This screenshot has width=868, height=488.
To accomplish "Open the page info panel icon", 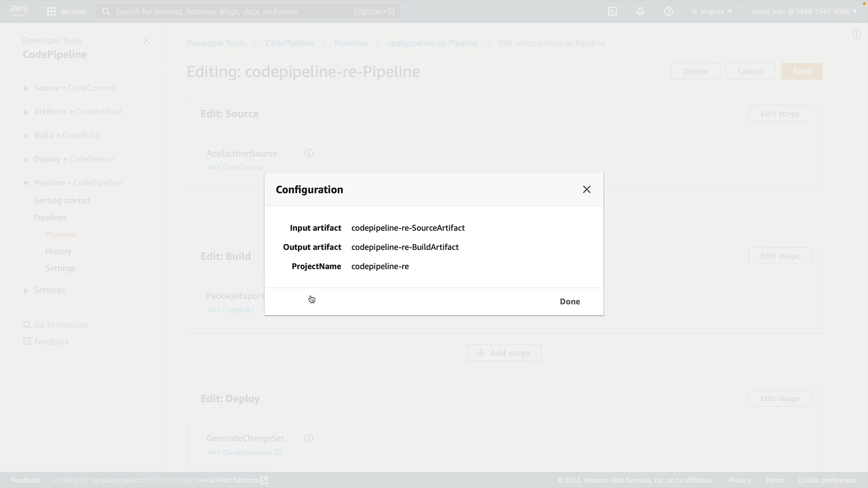I will [x=856, y=35].
